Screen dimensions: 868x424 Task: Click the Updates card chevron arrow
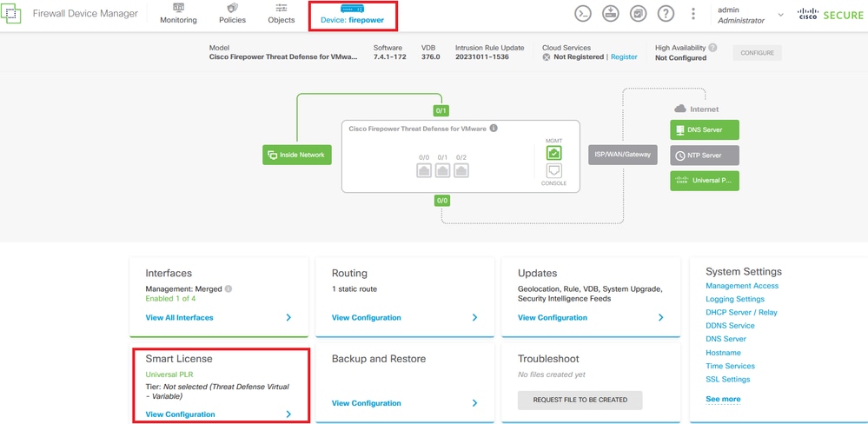(660, 318)
